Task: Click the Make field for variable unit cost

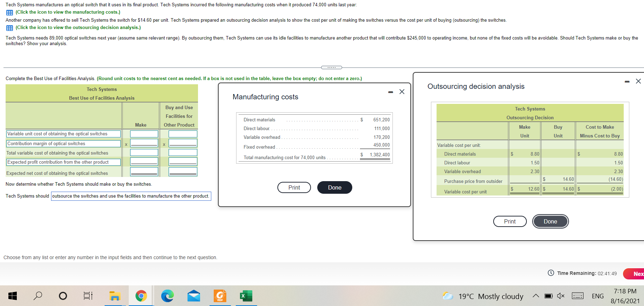Action: coord(144,134)
